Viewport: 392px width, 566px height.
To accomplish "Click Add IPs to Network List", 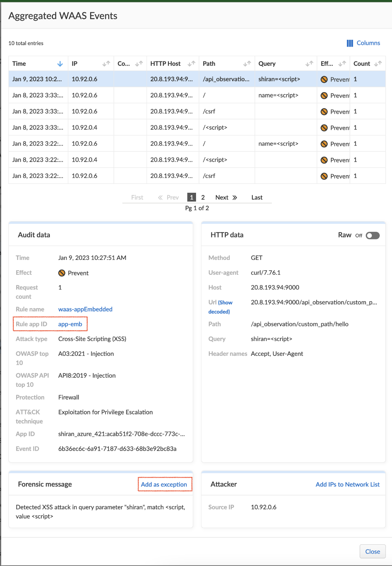I will coord(348,485).
